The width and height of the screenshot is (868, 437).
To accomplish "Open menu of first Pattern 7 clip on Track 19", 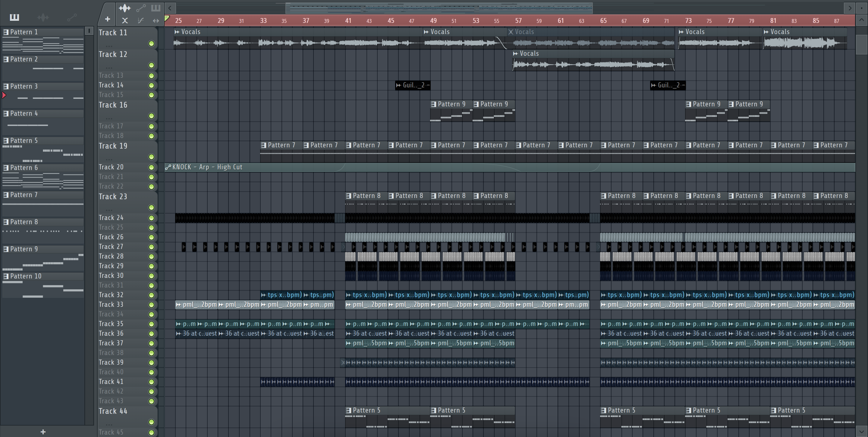I will click(x=264, y=145).
